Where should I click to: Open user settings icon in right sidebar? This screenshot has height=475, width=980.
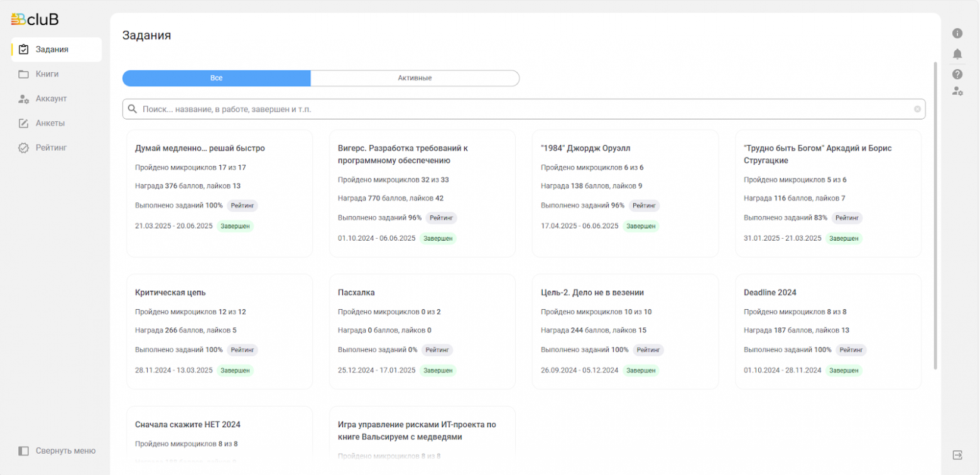coord(957,91)
